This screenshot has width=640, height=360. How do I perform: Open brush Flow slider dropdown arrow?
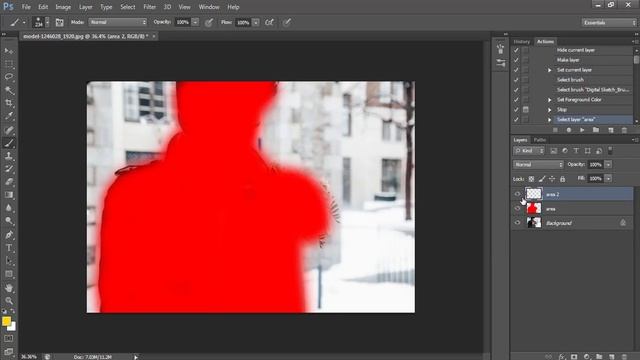(256, 22)
